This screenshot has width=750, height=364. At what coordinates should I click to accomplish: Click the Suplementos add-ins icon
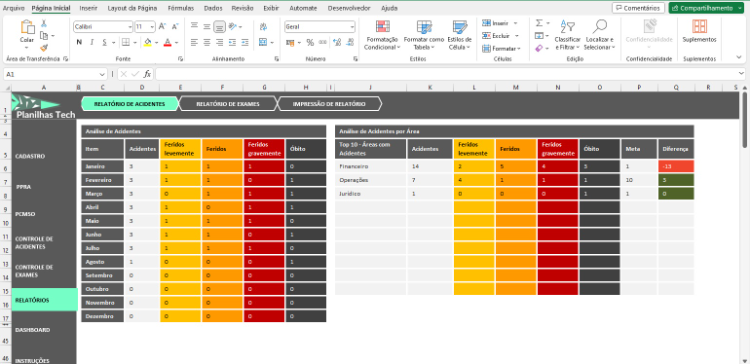(699, 26)
